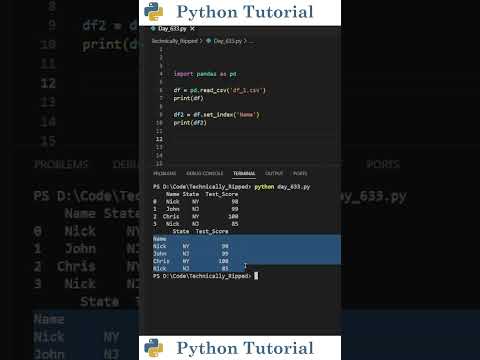Image resolution: width=480 pixels, height=360 pixels.
Task: Click the highlighted 'Chris NY 100' row
Action: click(x=191, y=261)
